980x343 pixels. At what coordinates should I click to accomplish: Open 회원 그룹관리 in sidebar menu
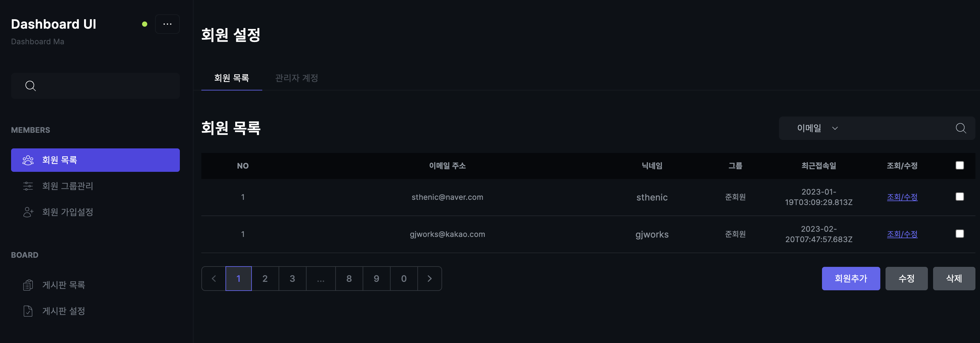click(x=95, y=186)
